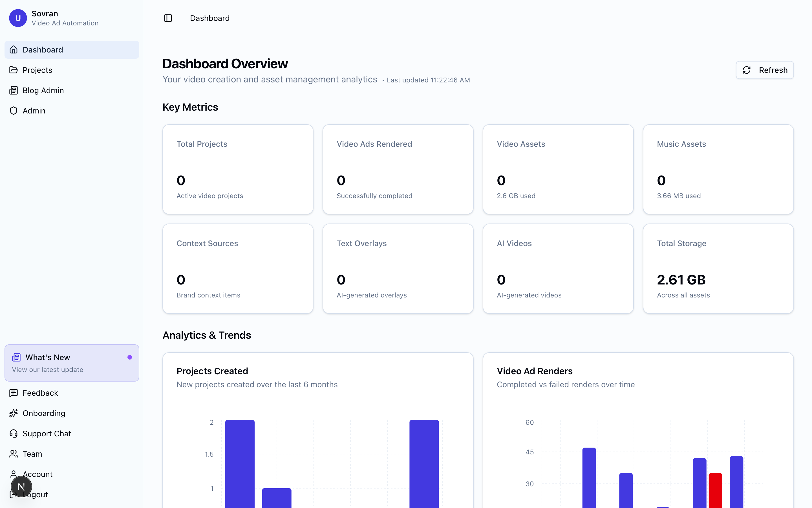Click the Analytics & Trends heading
The width and height of the screenshot is (812, 508).
(x=207, y=335)
